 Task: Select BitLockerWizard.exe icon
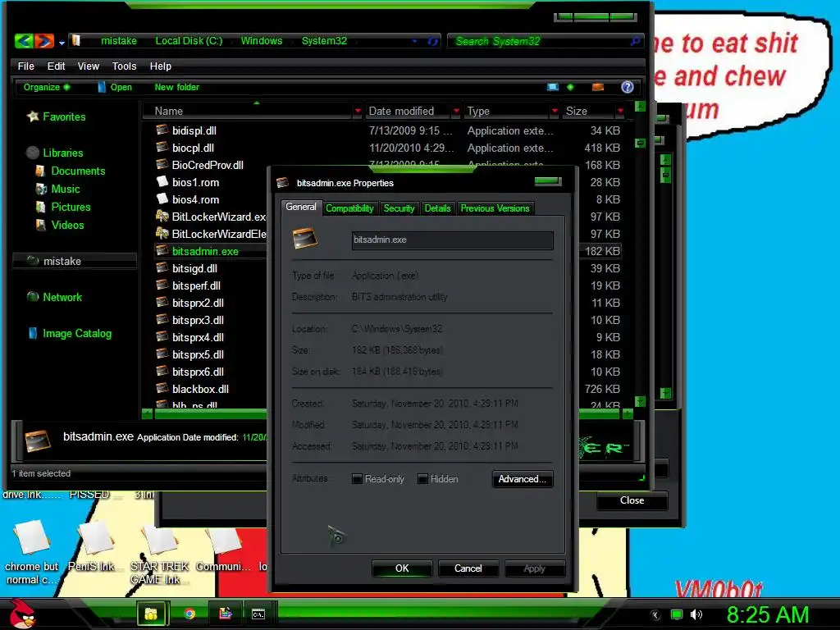pyautogui.click(x=162, y=217)
